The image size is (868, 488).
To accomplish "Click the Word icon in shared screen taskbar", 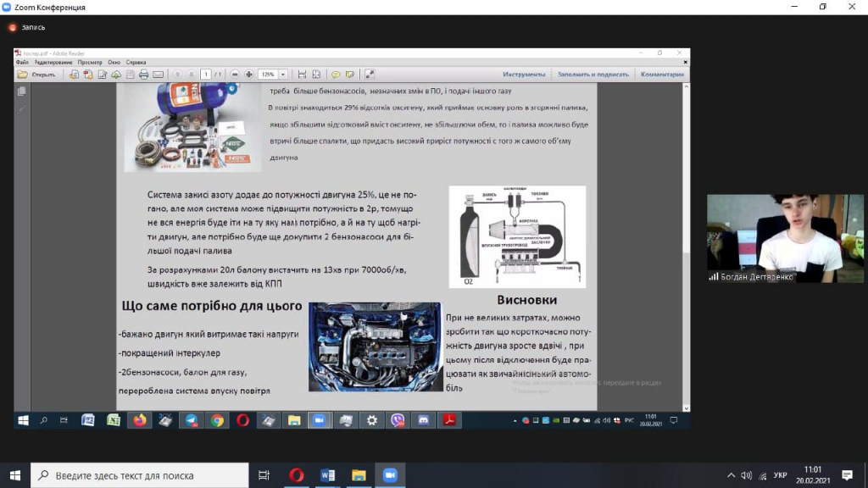I will point(87,420).
